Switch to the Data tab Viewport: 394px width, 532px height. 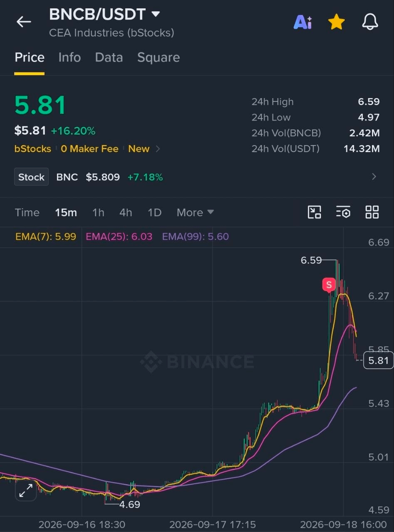coord(109,57)
